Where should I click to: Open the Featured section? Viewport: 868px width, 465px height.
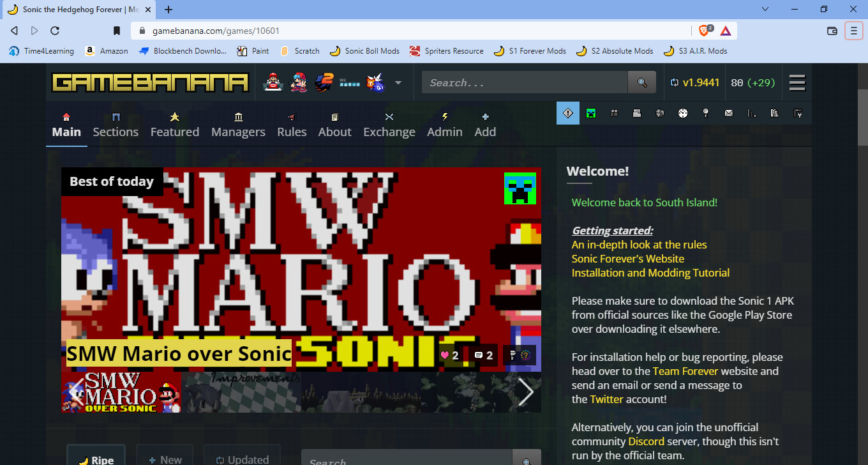click(x=174, y=125)
